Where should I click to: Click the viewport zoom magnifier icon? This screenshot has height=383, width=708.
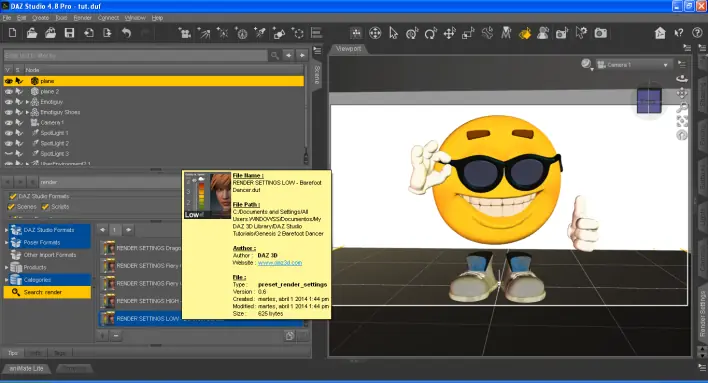pyautogui.click(x=682, y=107)
